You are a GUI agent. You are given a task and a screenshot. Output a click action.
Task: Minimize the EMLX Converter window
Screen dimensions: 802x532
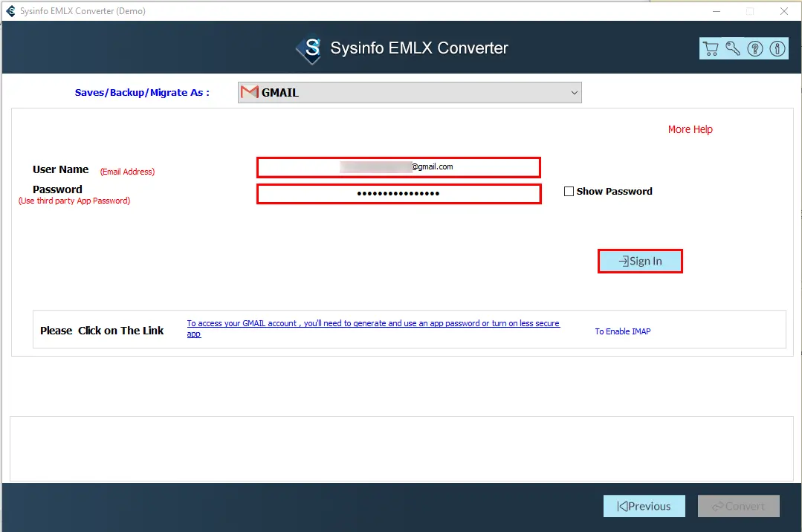click(716, 11)
